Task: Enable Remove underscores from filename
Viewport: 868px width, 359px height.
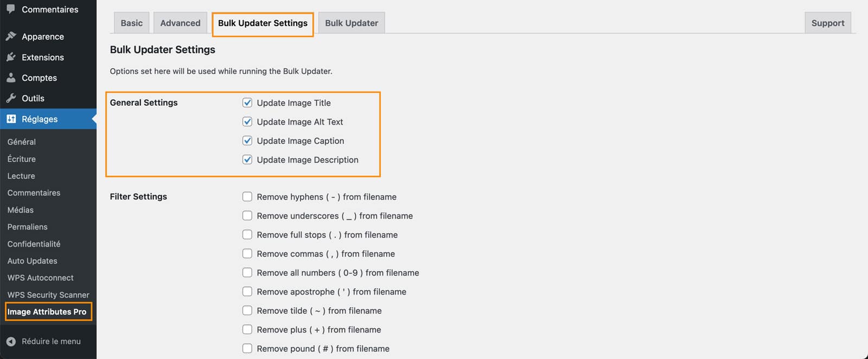Action: pyautogui.click(x=247, y=215)
